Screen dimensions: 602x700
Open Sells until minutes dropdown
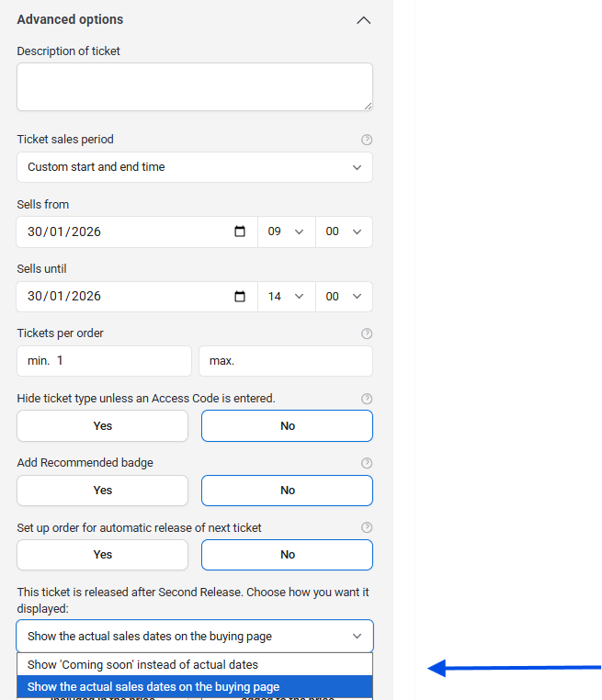tap(344, 296)
